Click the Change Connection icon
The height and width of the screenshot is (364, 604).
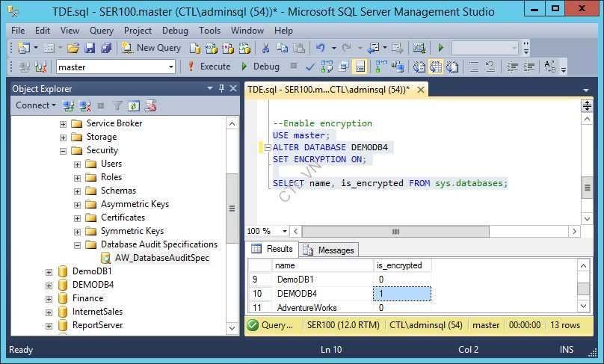click(40, 67)
